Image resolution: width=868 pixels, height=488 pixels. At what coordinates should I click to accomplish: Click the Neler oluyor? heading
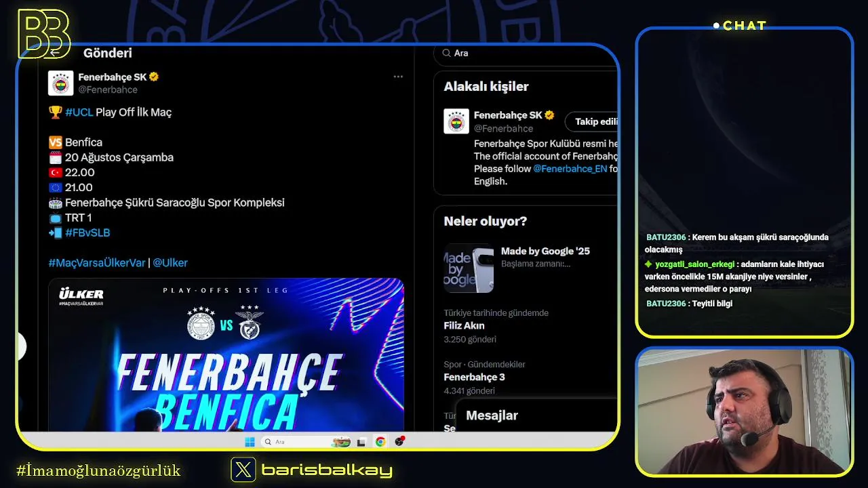[x=485, y=221]
